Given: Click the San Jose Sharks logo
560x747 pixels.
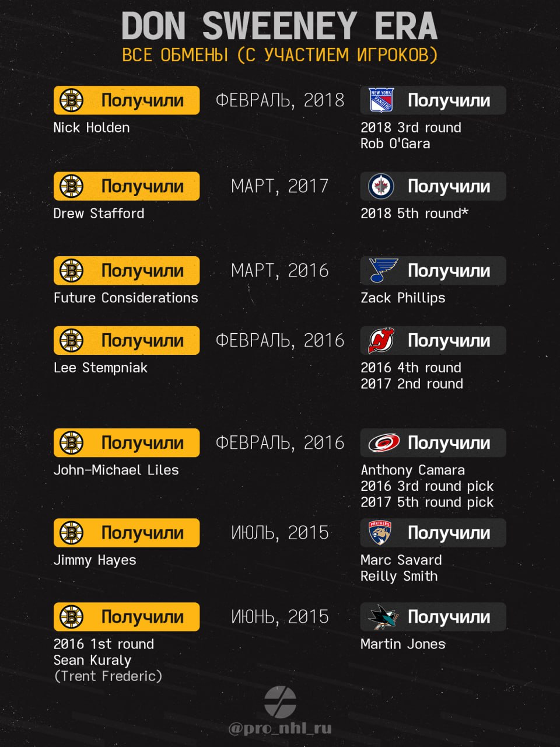Looking at the screenshot, I should pos(383,617).
